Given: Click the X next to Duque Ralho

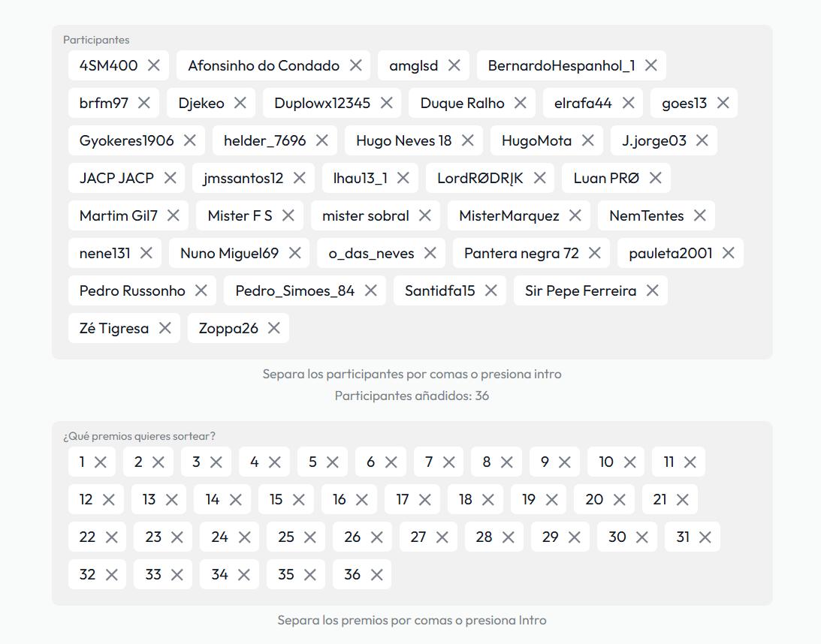Looking at the screenshot, I should (521, 103).
